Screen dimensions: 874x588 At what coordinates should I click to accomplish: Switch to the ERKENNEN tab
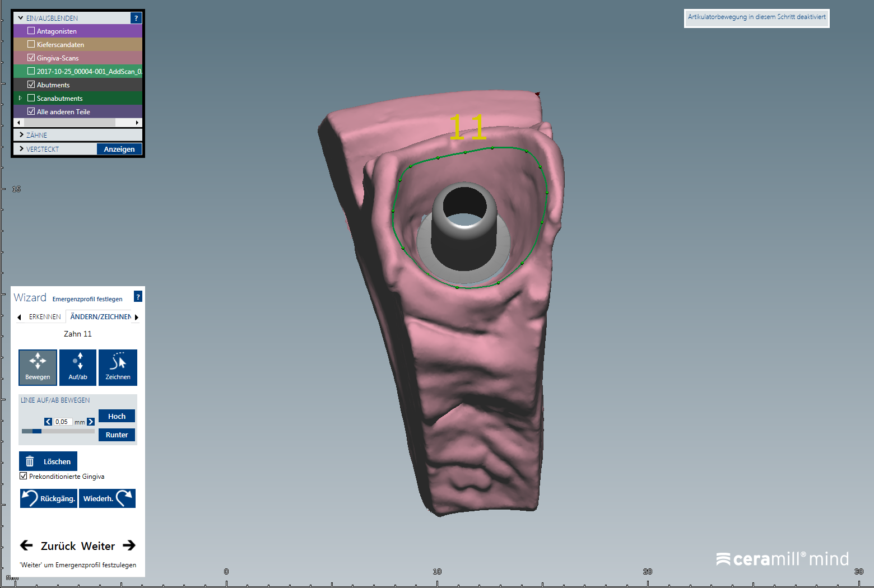pos(45,317)
